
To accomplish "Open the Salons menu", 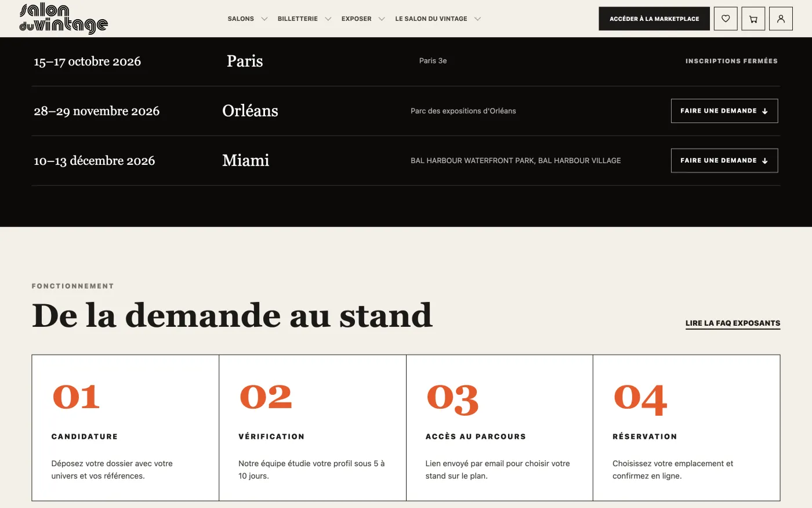I will (x=241, y=19).
